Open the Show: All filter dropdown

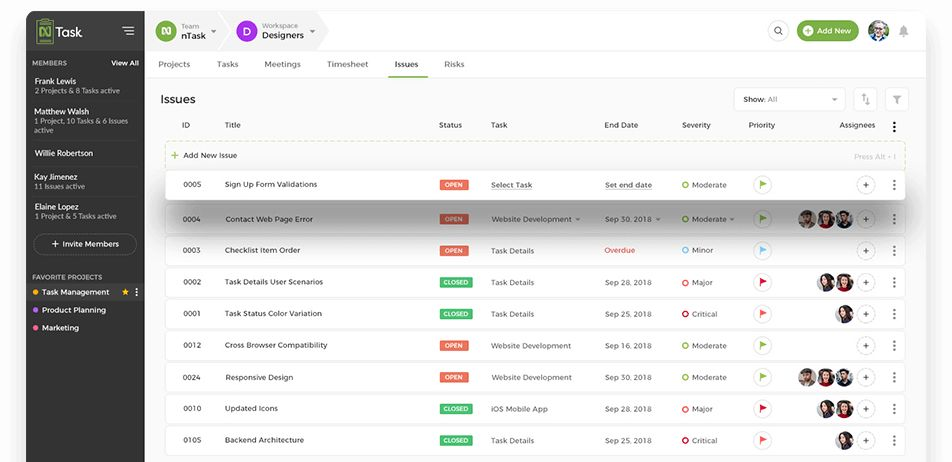[789, 100]
